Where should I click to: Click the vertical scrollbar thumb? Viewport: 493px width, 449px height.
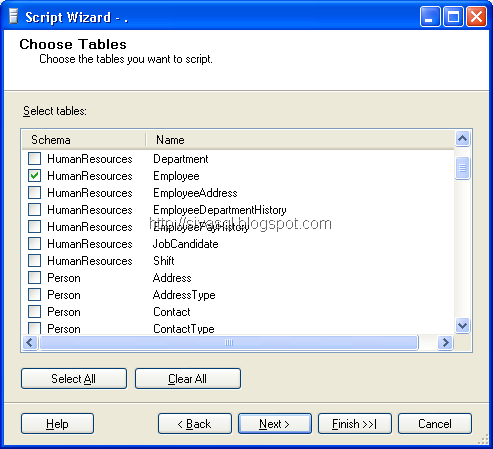pyautogui.click(x=462, y=168)
